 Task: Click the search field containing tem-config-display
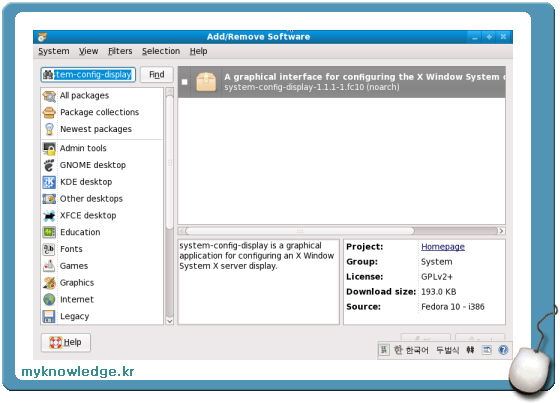pyautogui.click(x=88, y=75)
